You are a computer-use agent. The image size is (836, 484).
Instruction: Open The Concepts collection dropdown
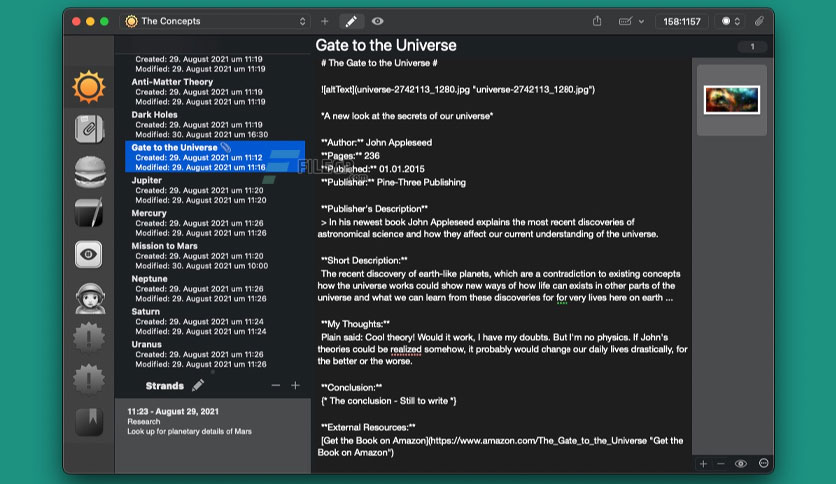pos(216,21)
